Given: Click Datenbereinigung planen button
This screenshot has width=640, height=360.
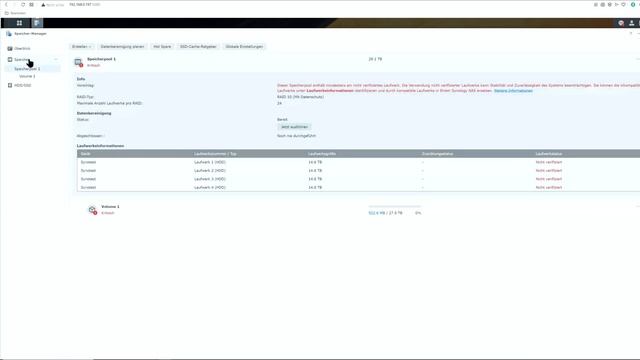Looking at the screenshot, I should 122,47.
